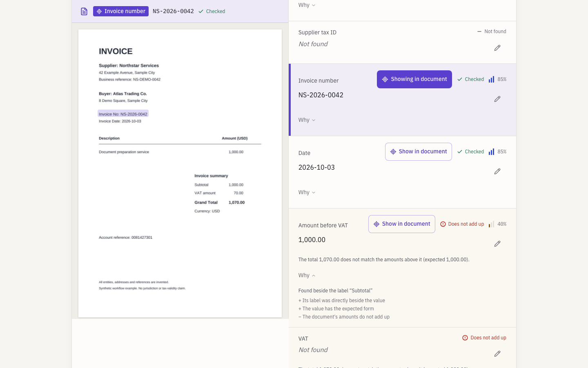Click the invoice page preview
The image size is (588, 368).
180,173
